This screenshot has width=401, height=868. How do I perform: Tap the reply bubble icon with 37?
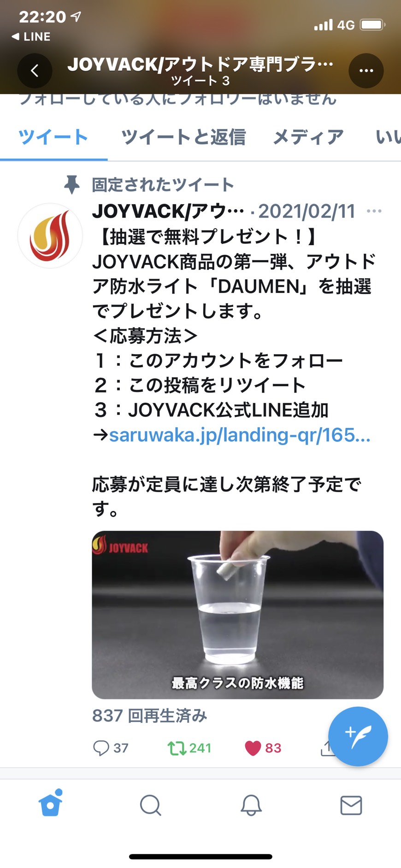pos(101,747)
